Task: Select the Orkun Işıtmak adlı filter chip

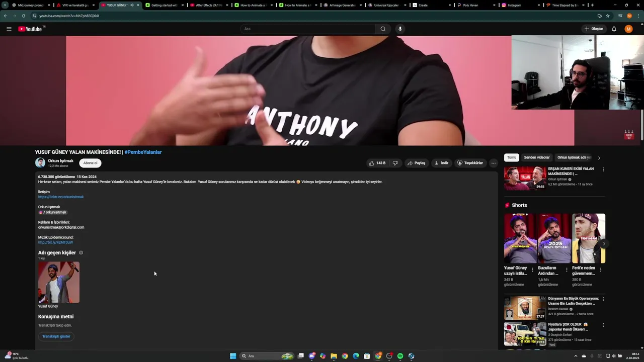Action: pyautogui.click(x=574, y=157)
